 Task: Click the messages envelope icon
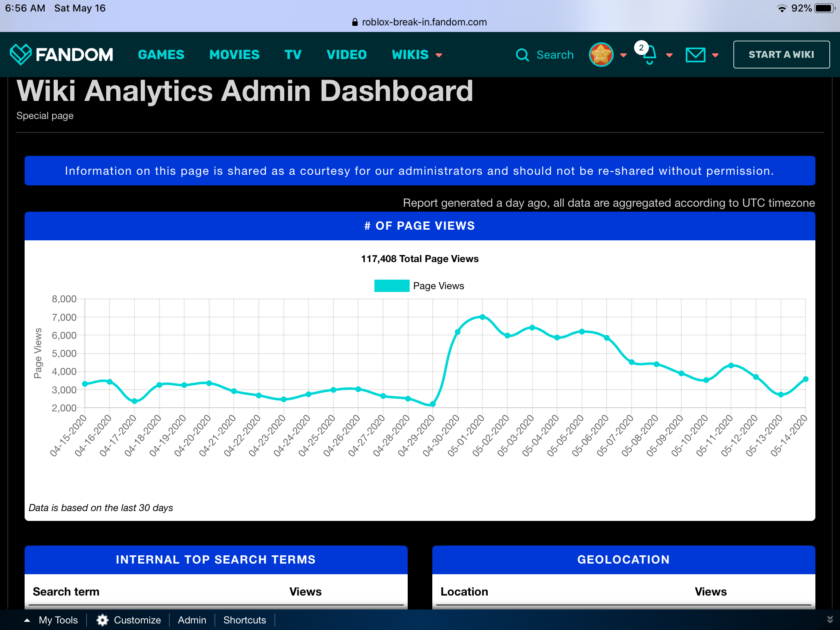(x=695, y=54)
